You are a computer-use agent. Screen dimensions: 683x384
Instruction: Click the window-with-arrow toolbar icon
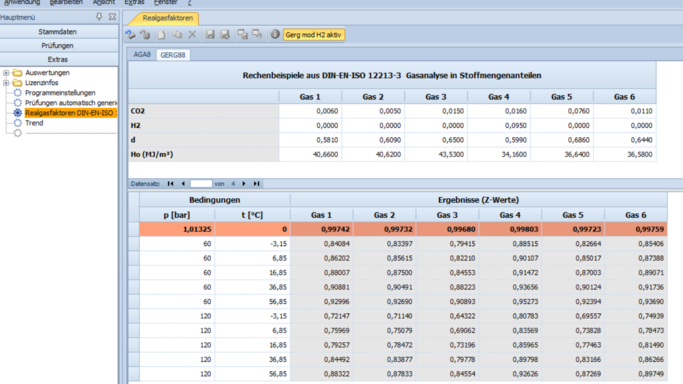(257, 35)
